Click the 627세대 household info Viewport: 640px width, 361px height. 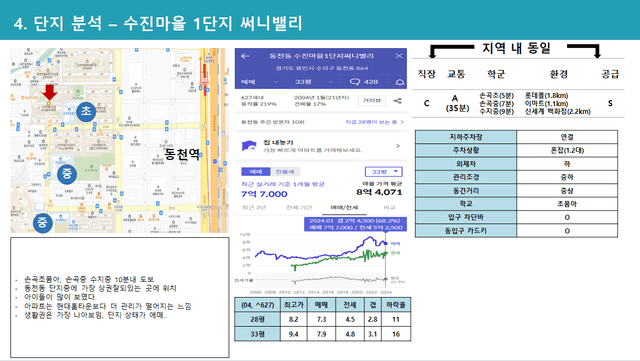[x=252, y=98]
